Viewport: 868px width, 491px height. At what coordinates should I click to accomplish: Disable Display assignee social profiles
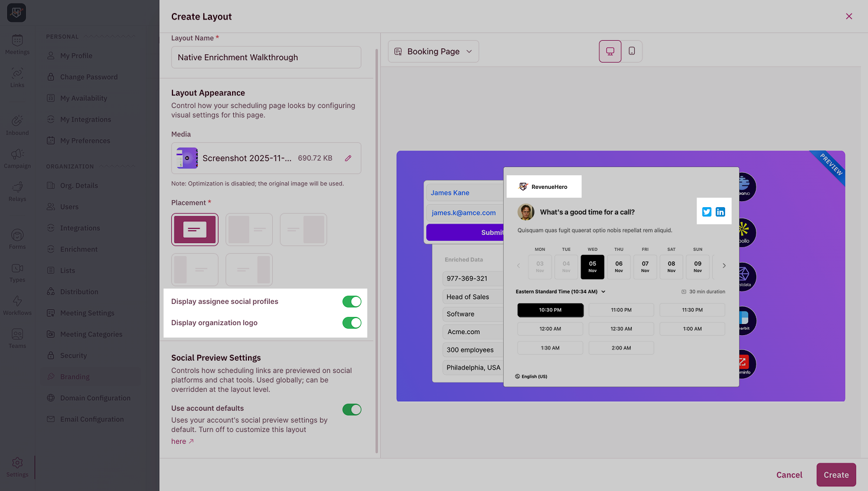351,301
